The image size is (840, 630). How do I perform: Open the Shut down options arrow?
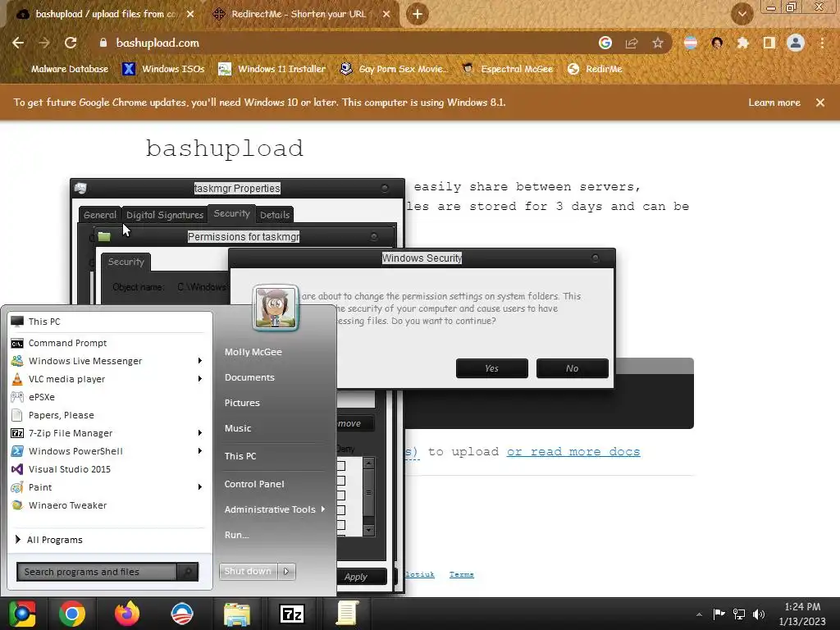click(x=286, y=571)
